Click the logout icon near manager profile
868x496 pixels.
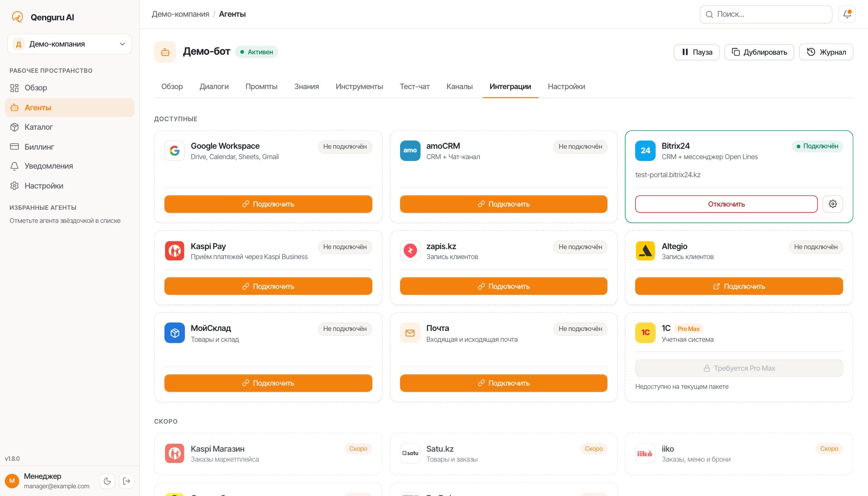[x=127, y=481]
